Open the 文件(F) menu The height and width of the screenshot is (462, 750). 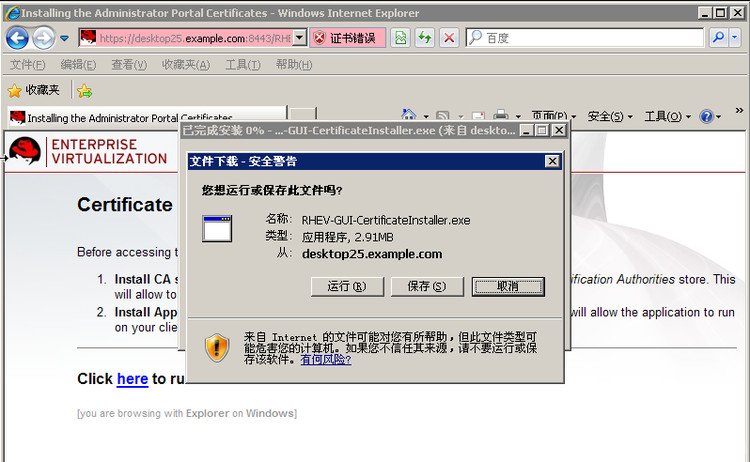[27, 65]
